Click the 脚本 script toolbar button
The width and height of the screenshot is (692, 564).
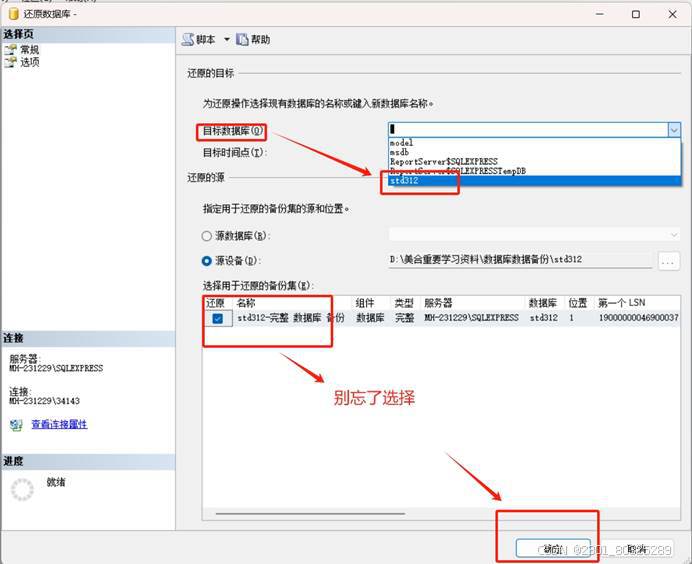(x=199, y=40)
